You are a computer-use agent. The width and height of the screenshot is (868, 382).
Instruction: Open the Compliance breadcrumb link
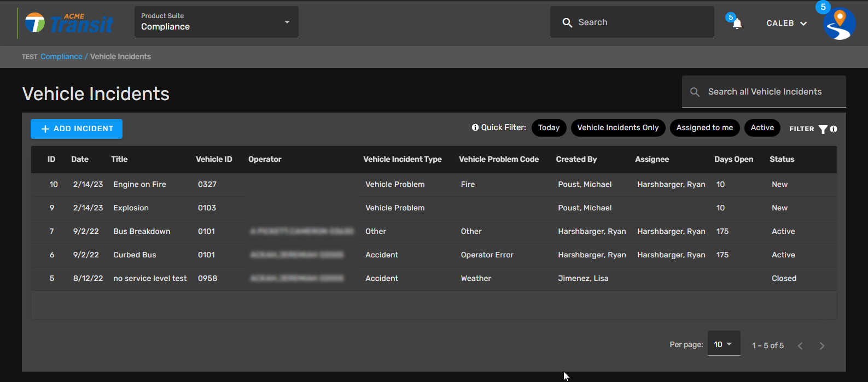click(61, 56)
